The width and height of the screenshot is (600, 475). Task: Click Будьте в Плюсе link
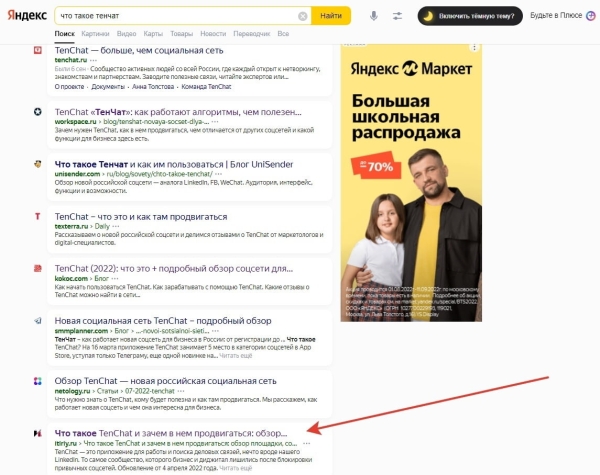point(556,15)
